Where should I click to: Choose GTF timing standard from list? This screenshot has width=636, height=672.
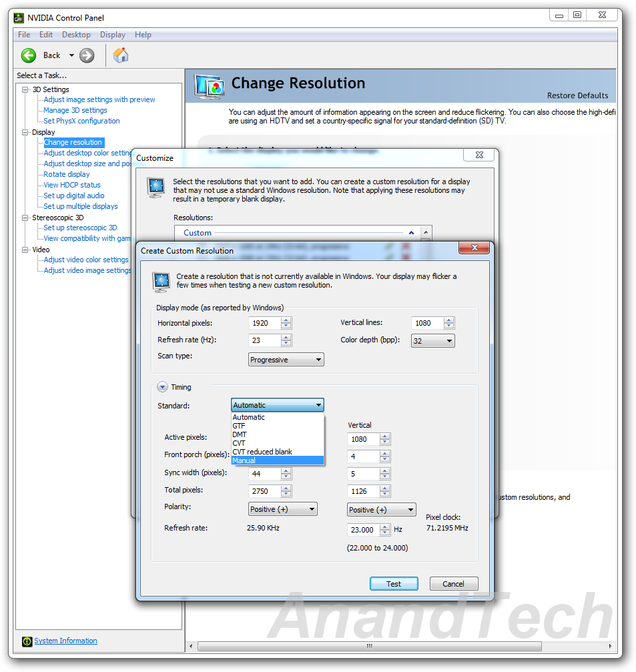point(277,426)
